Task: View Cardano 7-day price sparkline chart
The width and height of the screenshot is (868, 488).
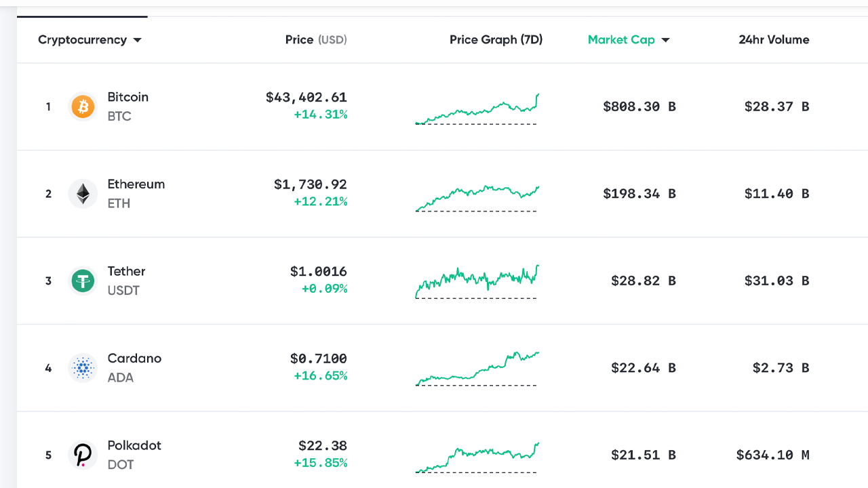Action: point(477,369)
